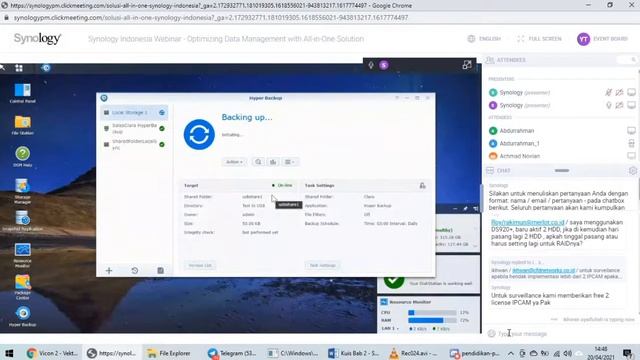Click screen icon beside Achmad Novian

631,156
